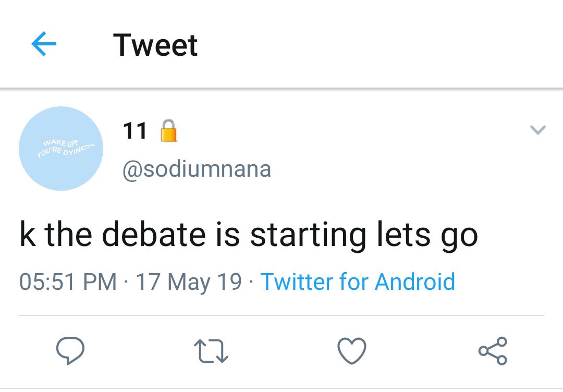Open the @sodiumnana handle link
This screenshot has width=563, height=392.
[x=197, y=169]
